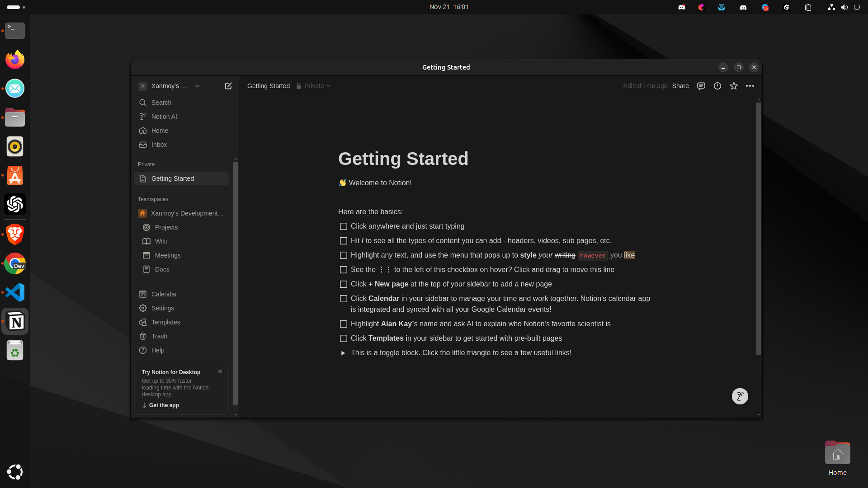Click Get the app link
Viewport: 868px width, 488px height.
(x=160, y=405)
